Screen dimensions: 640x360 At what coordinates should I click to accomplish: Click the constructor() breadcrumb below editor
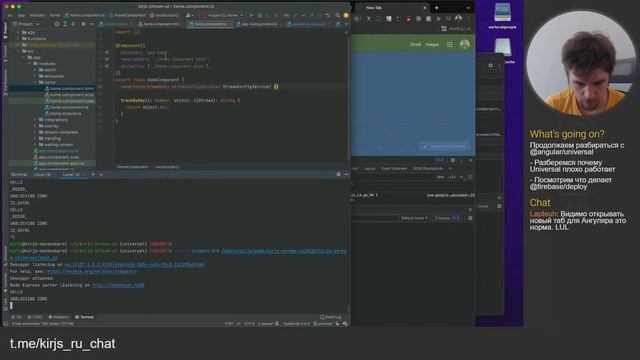(167, 167)
